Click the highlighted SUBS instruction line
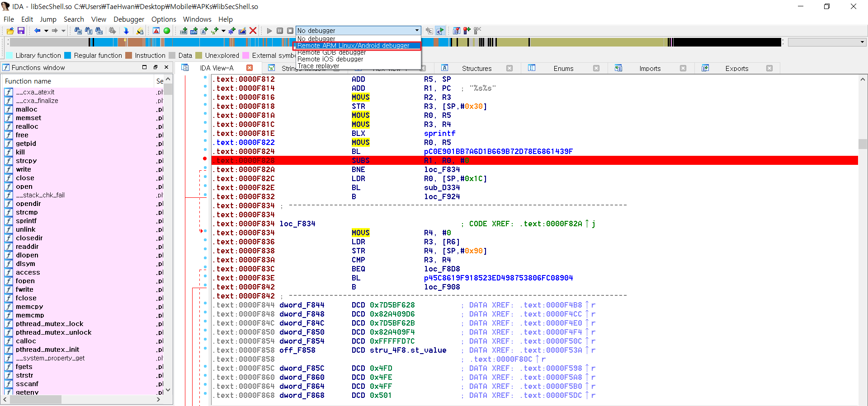The image size is (868, 406). click(x=534, y=160)
